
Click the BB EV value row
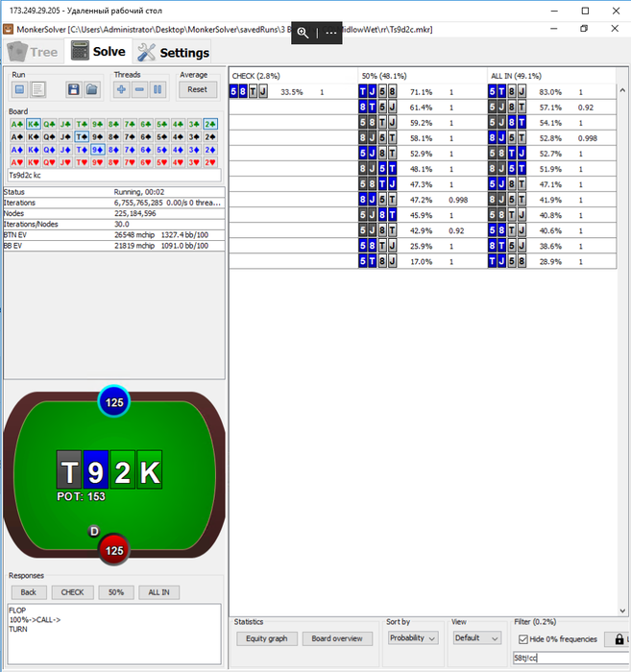(114, 246)
